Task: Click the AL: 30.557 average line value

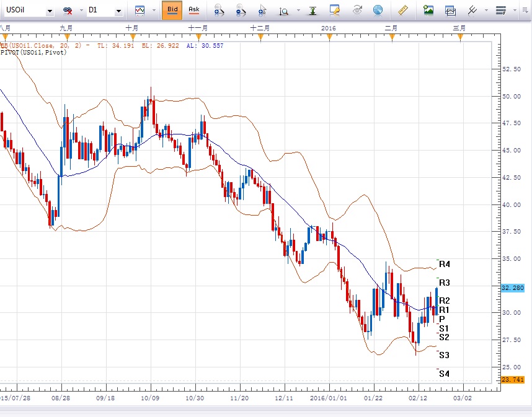Action: [x=205, y=45]
